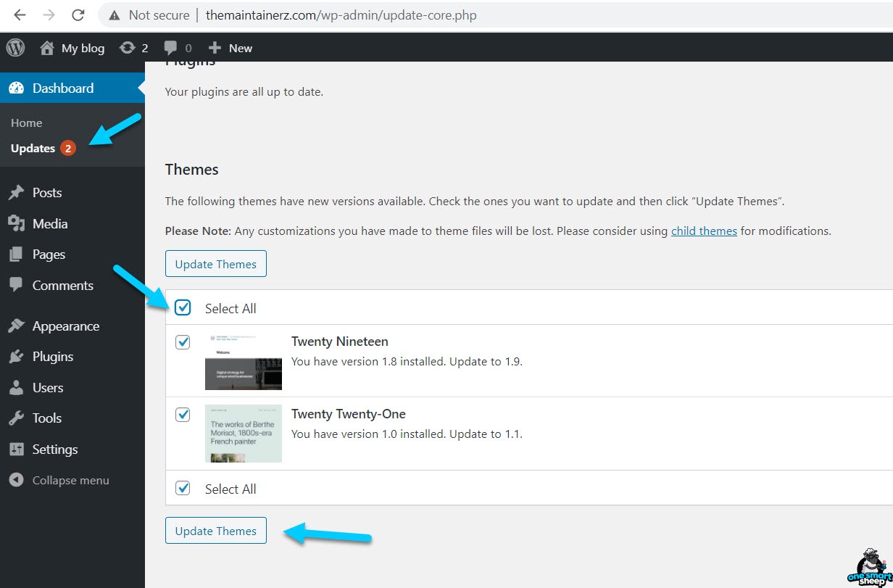Click the My blog site name link
Screen dimensions: 893x588
[x=83, y=49]
